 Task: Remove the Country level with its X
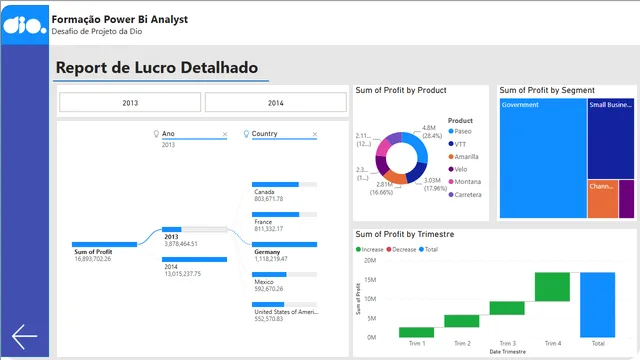coord(315,134)
